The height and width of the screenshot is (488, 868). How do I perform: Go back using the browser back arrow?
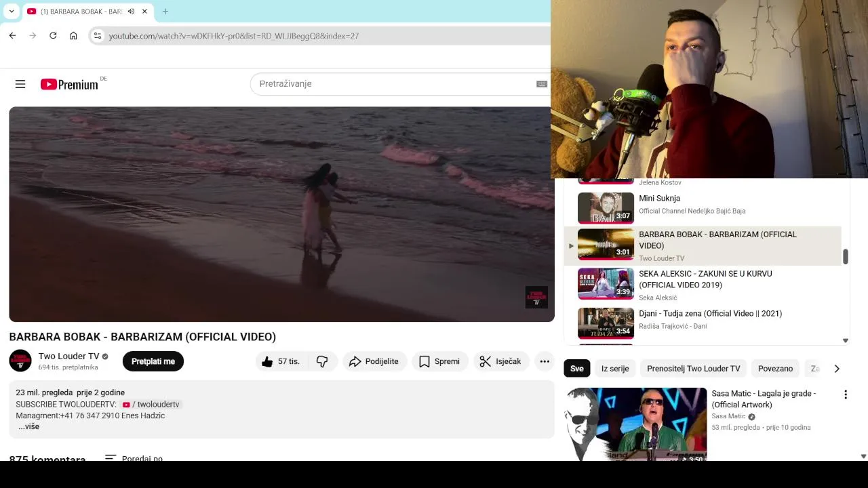[12, 35]
